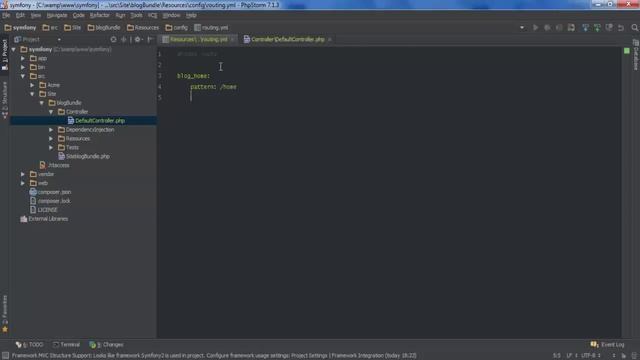Image resolution: width=640 pixels, height=360 pixels.
Task: Open the Window menu
Action: (171, 16)
